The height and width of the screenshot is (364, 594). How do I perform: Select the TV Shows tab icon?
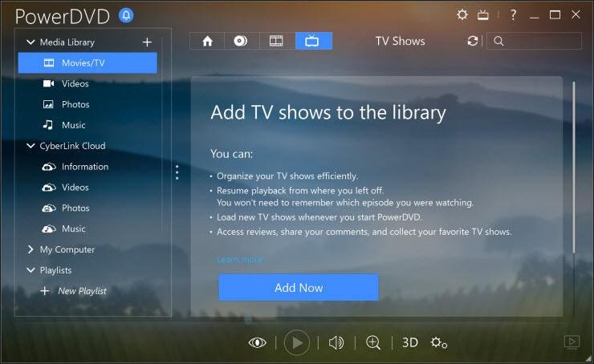tap(314, 41)
